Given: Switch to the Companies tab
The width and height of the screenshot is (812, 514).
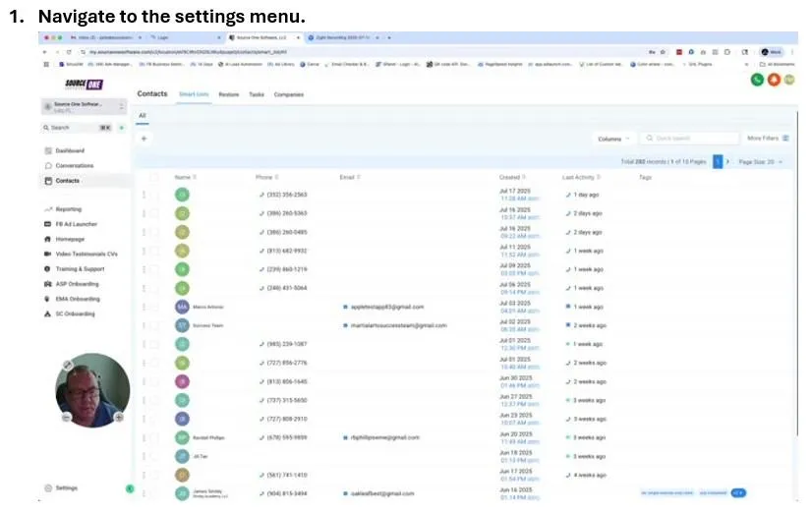Looking at the screenshot, I should [289, 94].
